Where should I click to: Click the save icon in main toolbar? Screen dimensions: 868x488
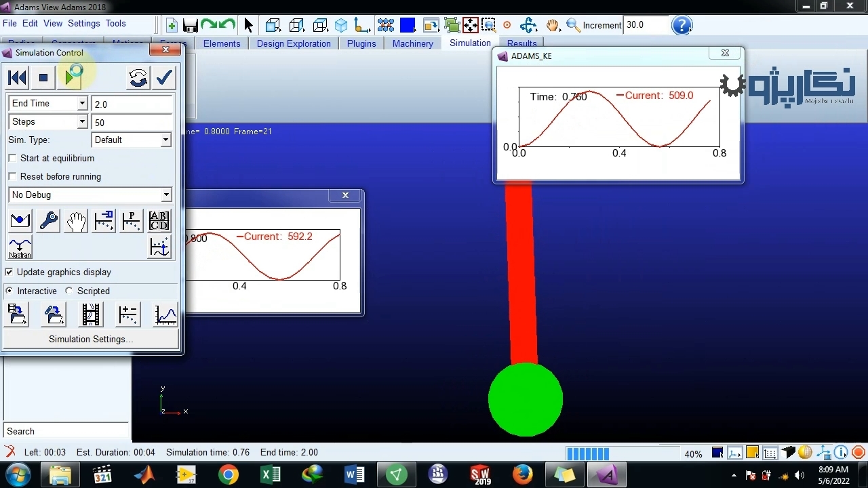(190, 26)
